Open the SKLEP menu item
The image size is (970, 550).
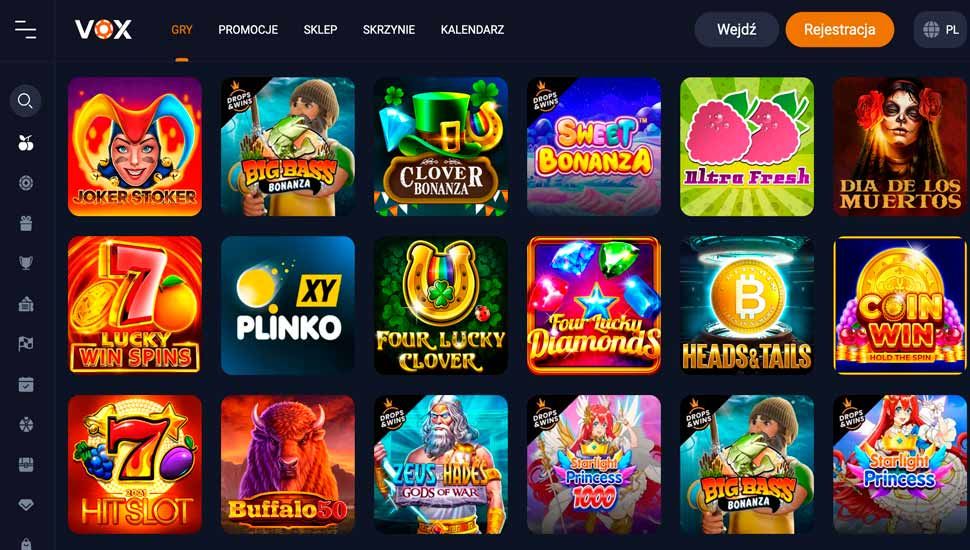pos(320,30)
